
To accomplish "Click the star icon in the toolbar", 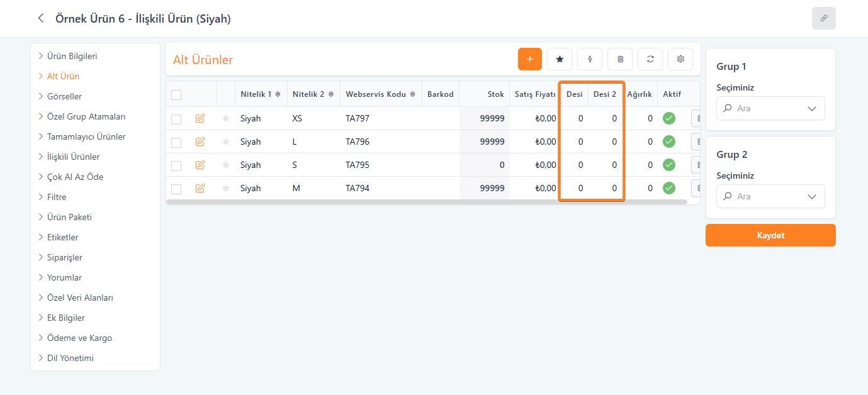I will [560, 59].
